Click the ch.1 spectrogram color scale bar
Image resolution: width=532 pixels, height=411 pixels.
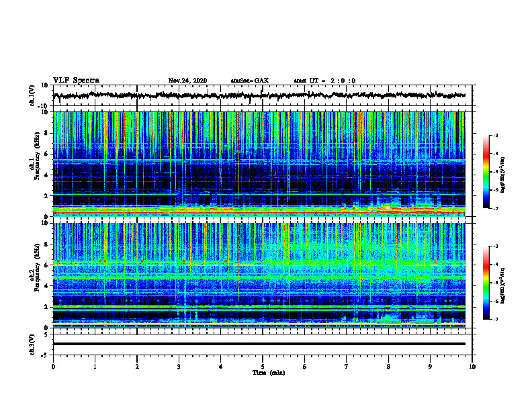(486, 172)
